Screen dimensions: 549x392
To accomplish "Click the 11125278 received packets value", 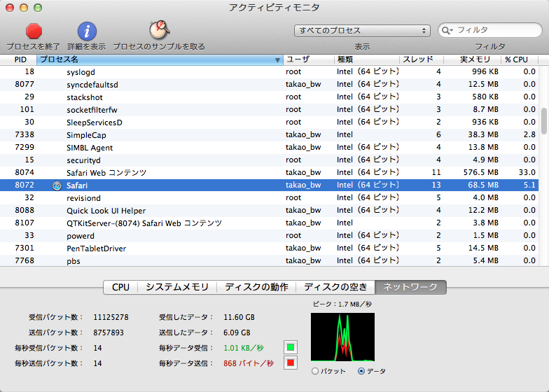I will (x=111, y=318).
